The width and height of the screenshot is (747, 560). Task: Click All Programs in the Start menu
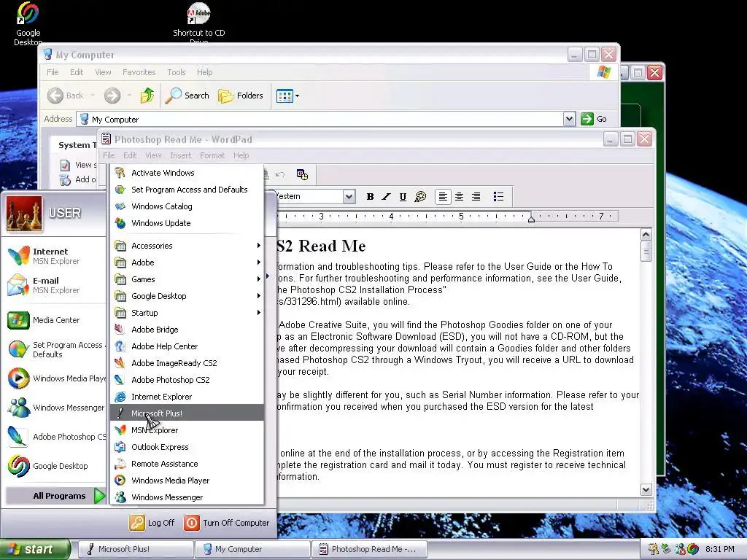55,496
